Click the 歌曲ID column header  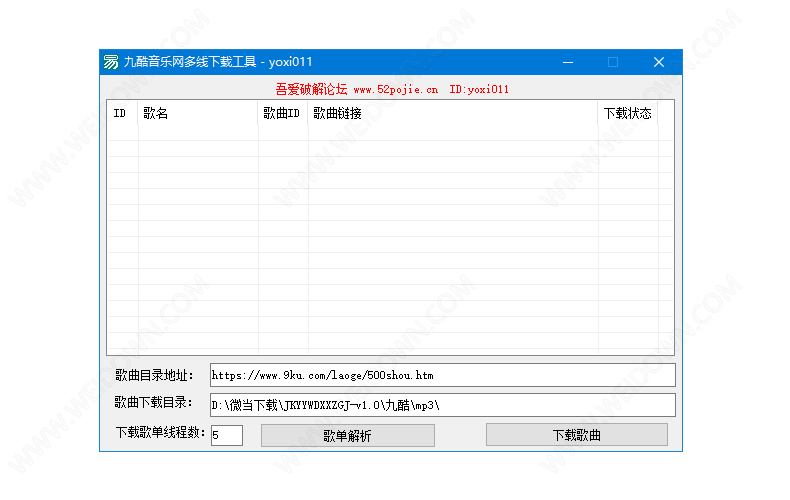283,113
